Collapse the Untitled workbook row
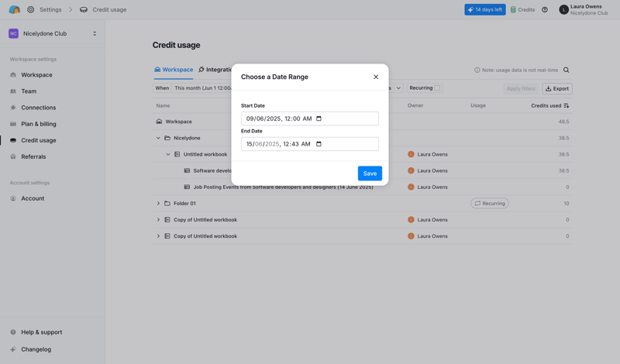 pos(168,154)
